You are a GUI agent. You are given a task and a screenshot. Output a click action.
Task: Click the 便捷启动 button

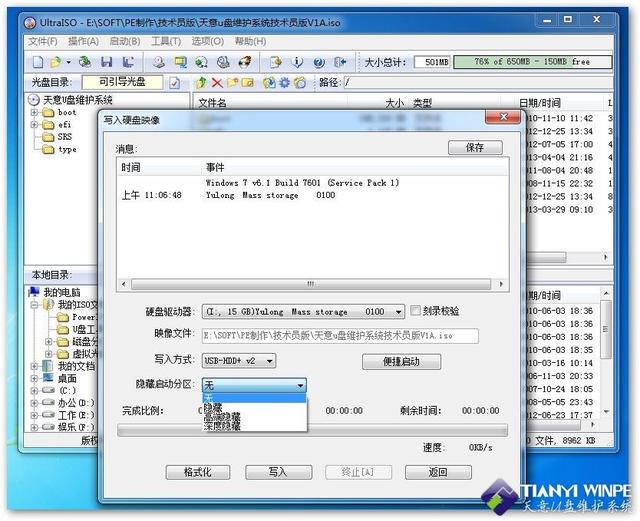pos(401,361)
